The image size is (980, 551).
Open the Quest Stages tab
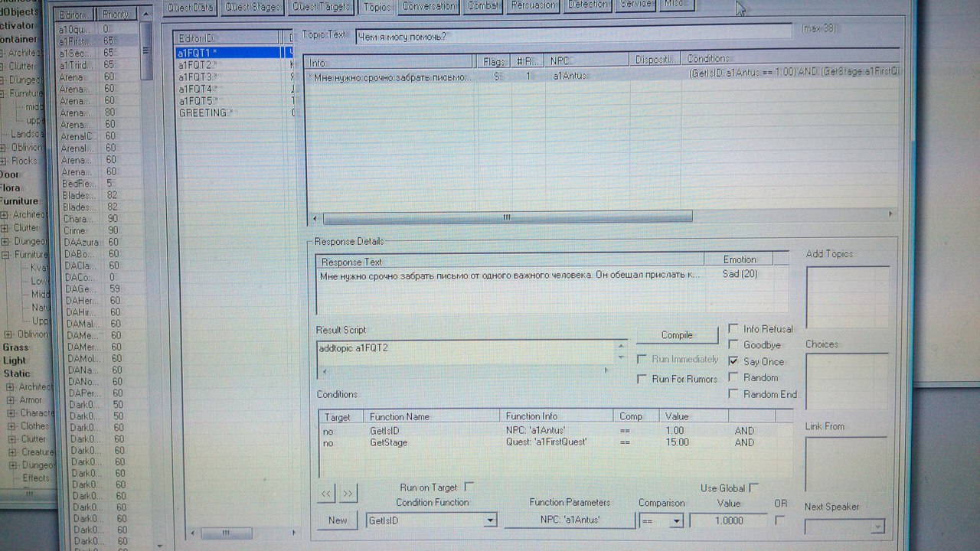pos(254,8)
